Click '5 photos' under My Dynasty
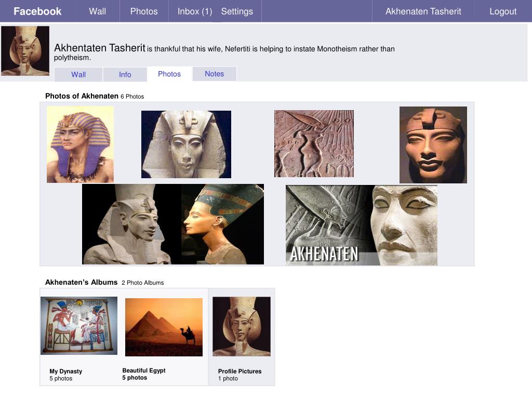This screenshot has width=532, height=399. pos(61,378)
